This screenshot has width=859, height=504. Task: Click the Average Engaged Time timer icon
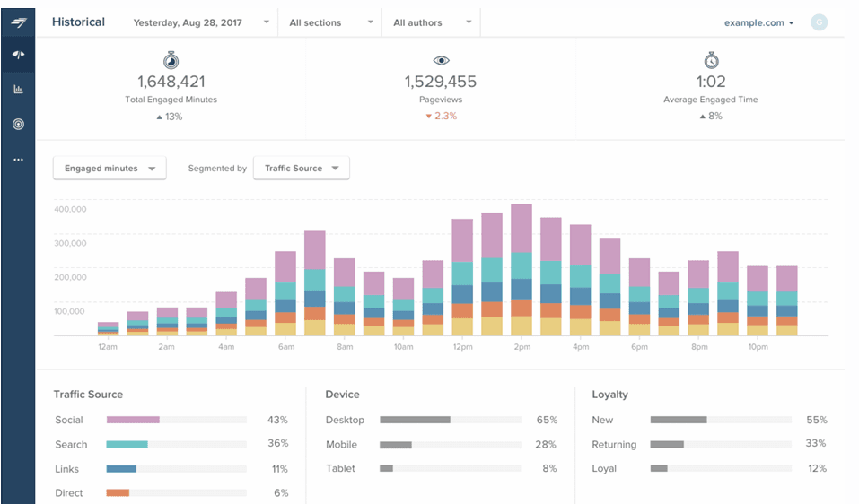[710, 60]
